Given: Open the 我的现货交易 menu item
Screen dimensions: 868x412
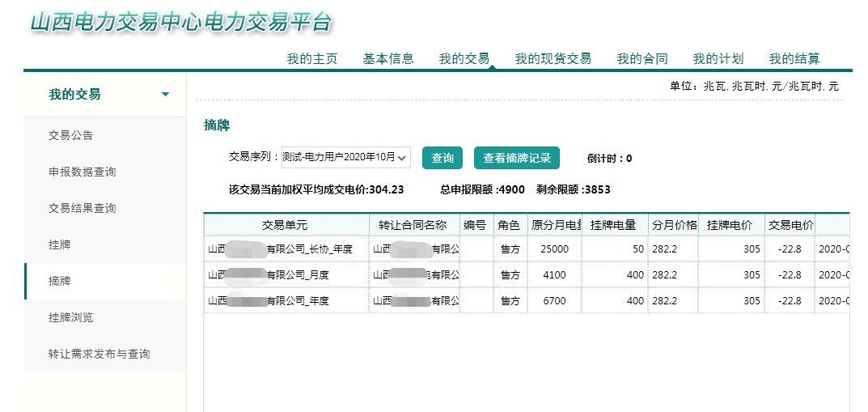Looking at the screenshot, I should coord(553,58).
